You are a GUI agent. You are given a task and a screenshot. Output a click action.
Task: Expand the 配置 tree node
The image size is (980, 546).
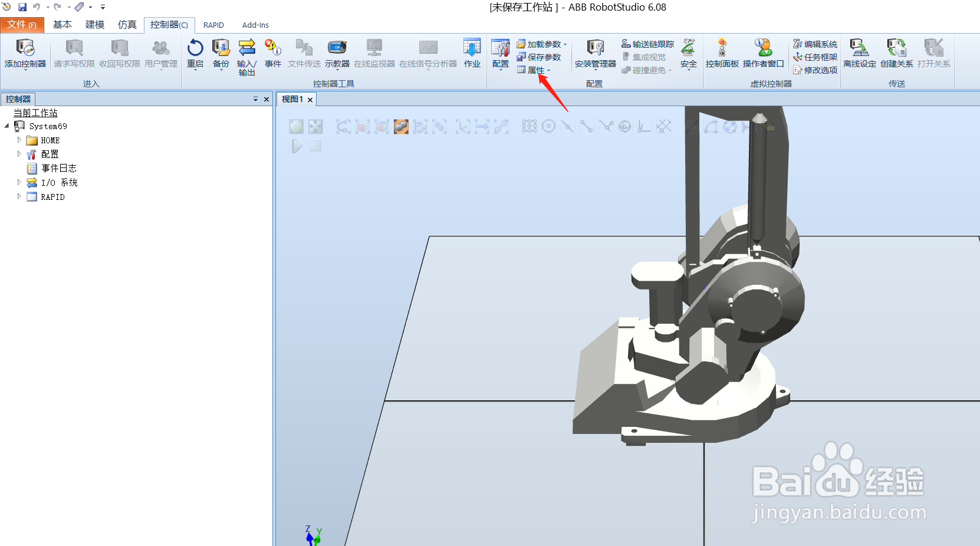coord(19,154)
